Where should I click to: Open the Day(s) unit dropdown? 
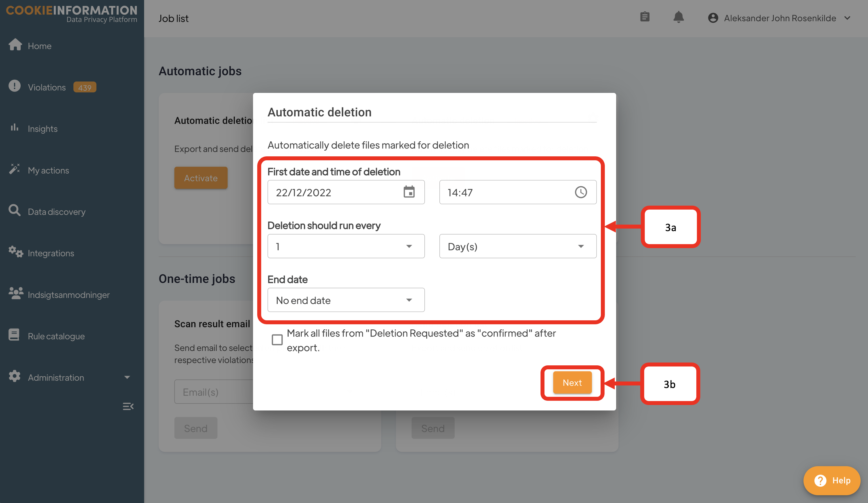[x=517, y=246]
